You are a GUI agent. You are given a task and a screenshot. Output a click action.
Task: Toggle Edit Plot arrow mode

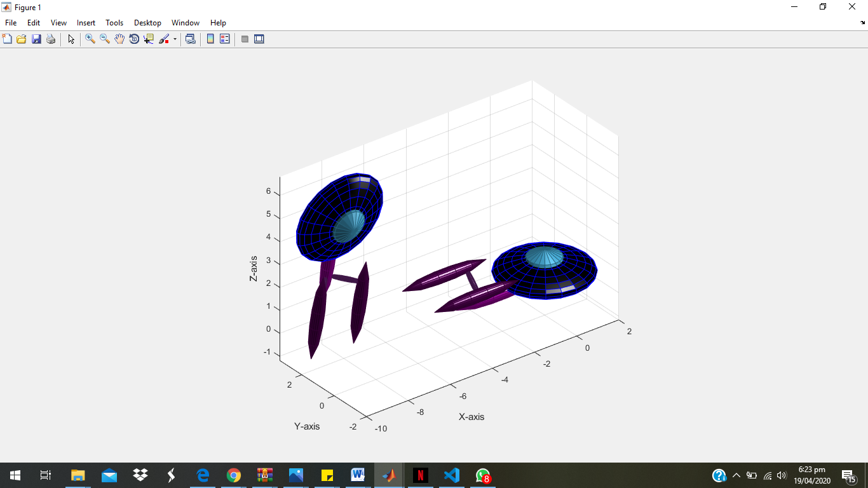[x=71, y=39]
